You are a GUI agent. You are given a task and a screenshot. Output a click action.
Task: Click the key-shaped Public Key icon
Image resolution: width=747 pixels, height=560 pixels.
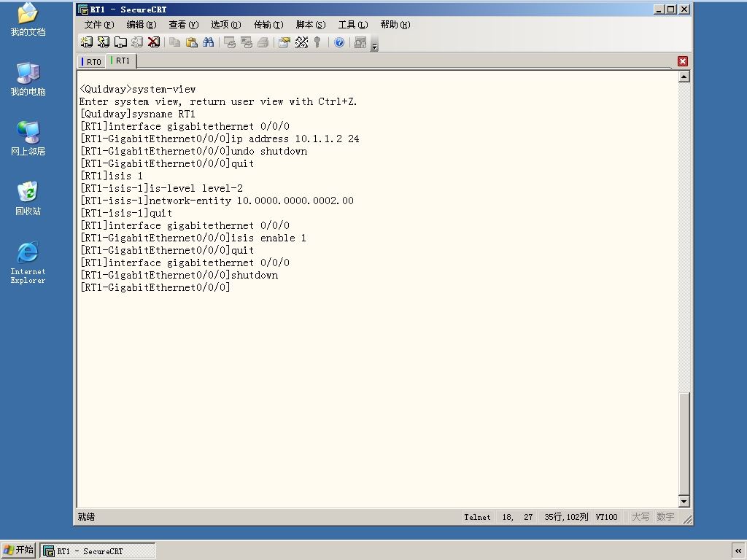[x=317, y=42]
